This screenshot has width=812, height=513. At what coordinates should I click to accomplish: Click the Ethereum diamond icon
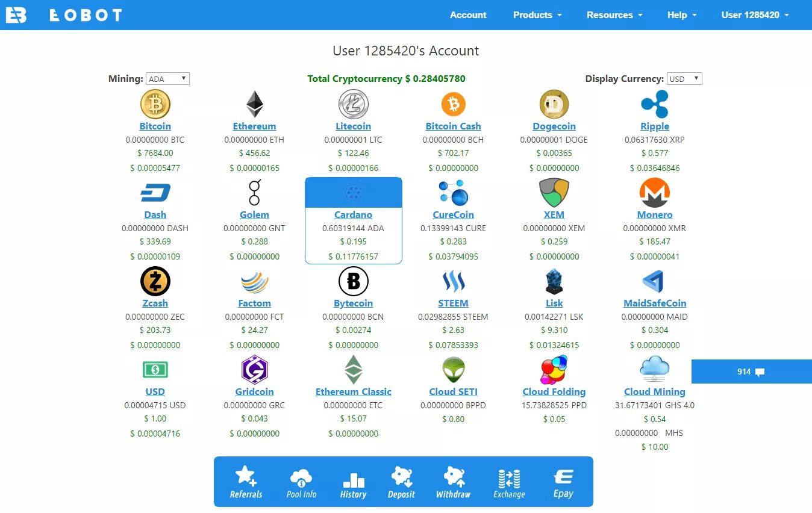pyautogui.click(x=255, y=104)
